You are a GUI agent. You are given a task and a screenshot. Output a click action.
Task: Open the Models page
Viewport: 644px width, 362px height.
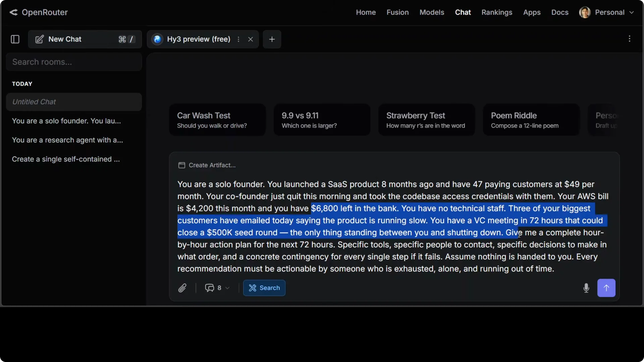point(432,12)
